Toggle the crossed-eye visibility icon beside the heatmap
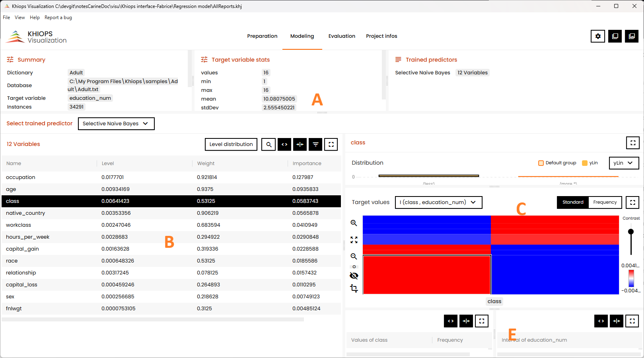The height and width of the screenshot is (358, 644). [x=354, y=276]
